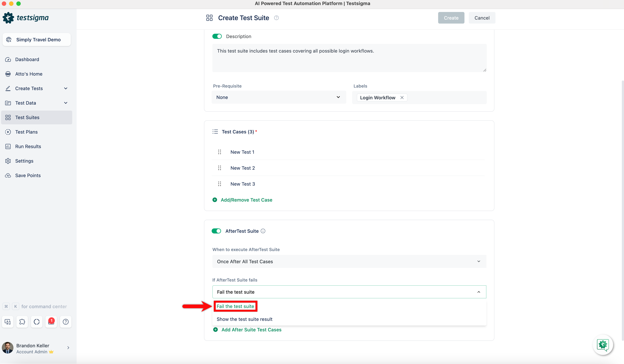Click the AfterTest Suite info icon
Screen dimensions: 624x364
[263, 231]
